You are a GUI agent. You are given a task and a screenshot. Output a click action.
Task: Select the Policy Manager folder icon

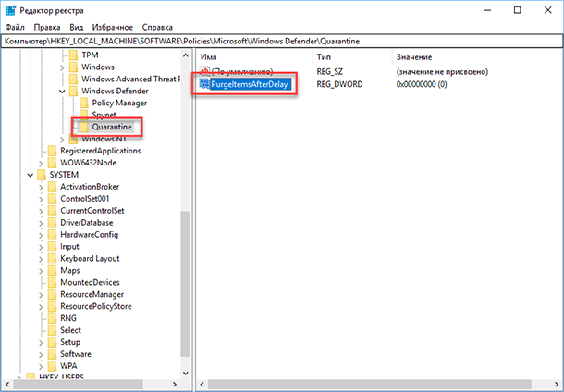84,103
